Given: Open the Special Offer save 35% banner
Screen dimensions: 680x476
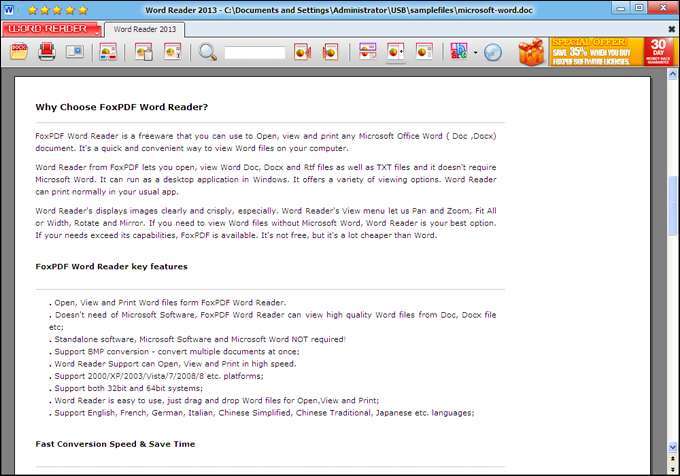Looking at the screenshot, I should pyautogui.click(x=596, y=52).
